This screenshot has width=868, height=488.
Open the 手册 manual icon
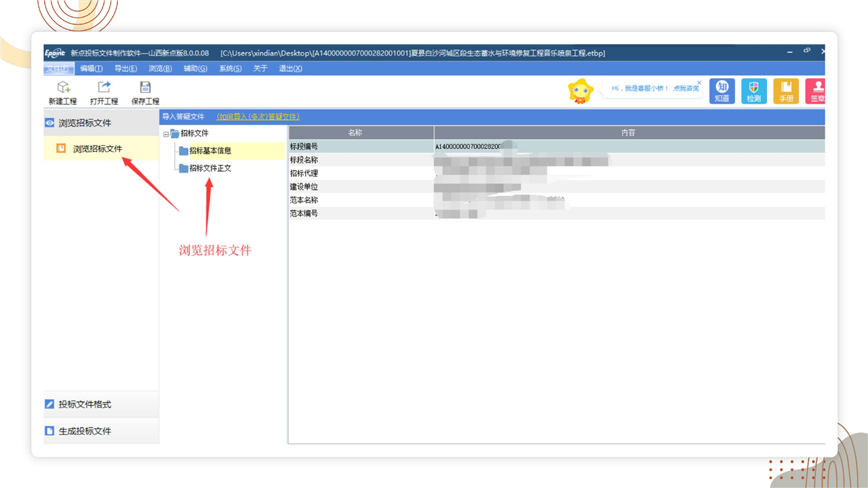tap(786, 91)
